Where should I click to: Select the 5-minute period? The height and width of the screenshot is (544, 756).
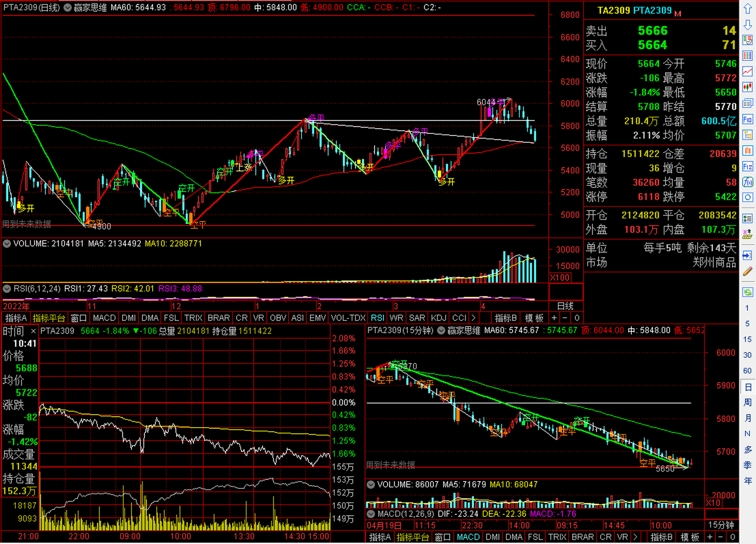747,324
